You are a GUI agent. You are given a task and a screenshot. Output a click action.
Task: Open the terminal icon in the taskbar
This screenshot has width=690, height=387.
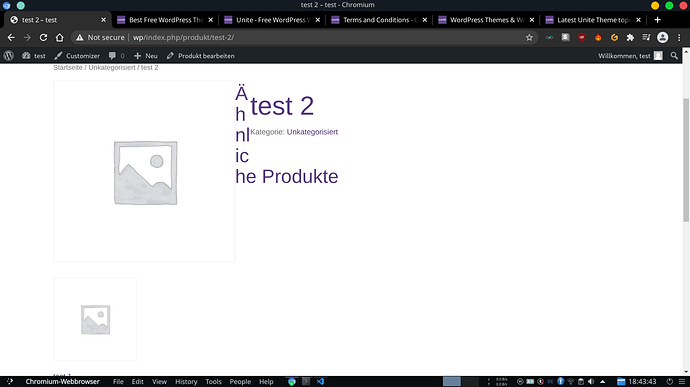pyautogui.click(x=306, y=382)
